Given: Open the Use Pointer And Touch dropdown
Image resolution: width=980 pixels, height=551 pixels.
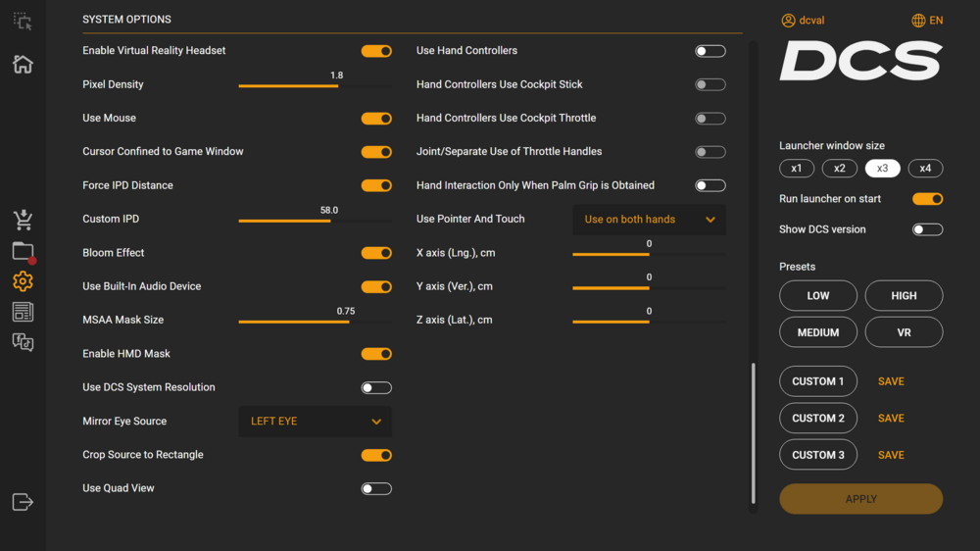Looking at the screenshot, I should tap(649, 220).
